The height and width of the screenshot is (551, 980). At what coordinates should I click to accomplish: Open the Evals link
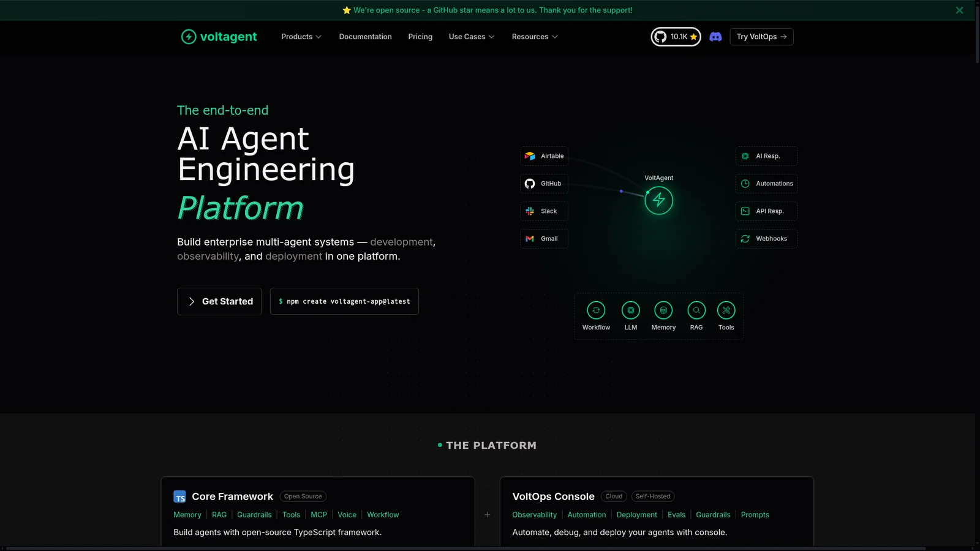point(677,515)
